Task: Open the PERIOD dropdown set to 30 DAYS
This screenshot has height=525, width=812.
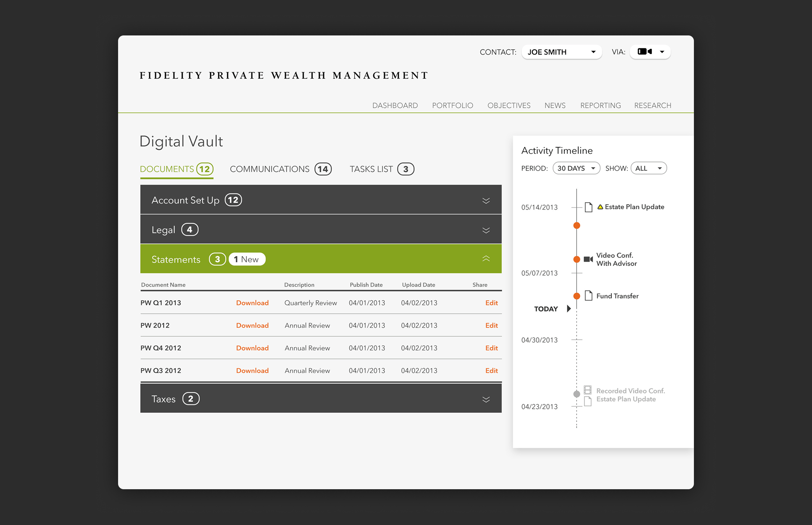Action: click(576, 168)
